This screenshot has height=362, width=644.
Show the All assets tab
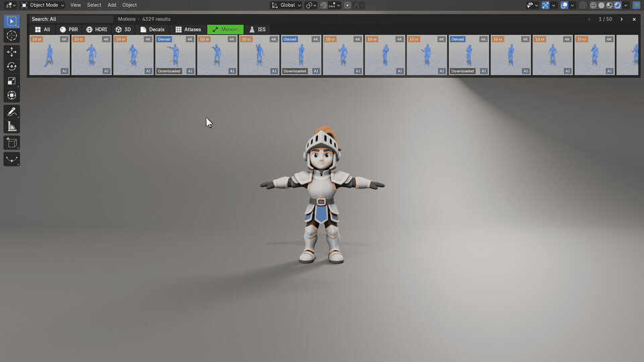[x=43, y=29]
